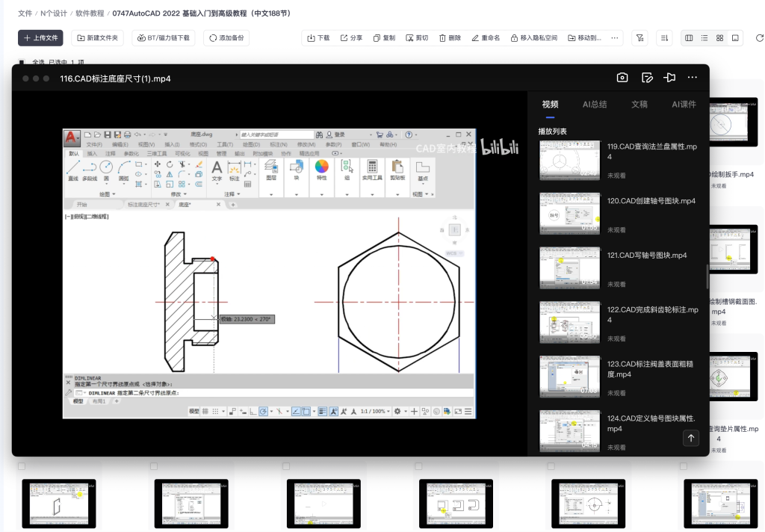765x532 pixels.
Task: Expand the file toolbar's more actions menu
Action: 614,38
